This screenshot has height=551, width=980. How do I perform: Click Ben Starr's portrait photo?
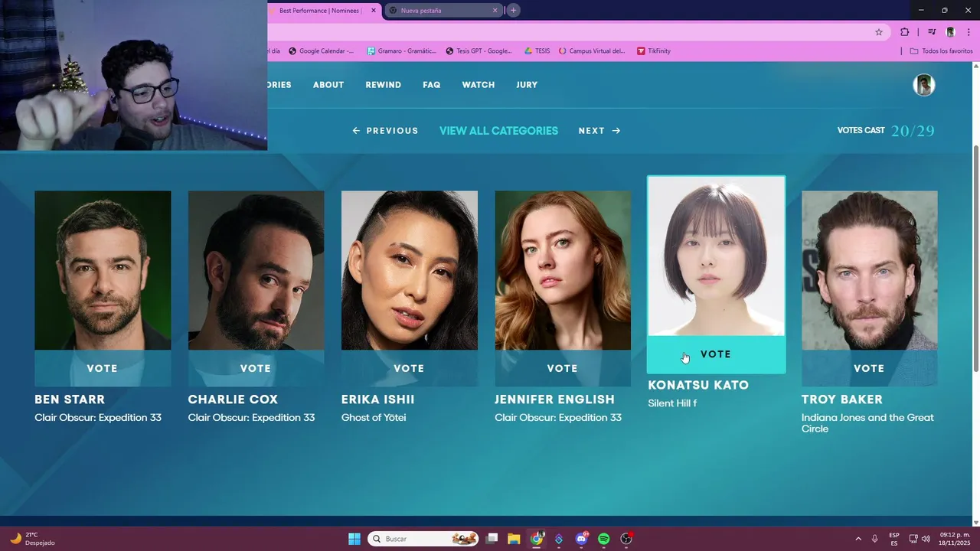tap(103, 270)
